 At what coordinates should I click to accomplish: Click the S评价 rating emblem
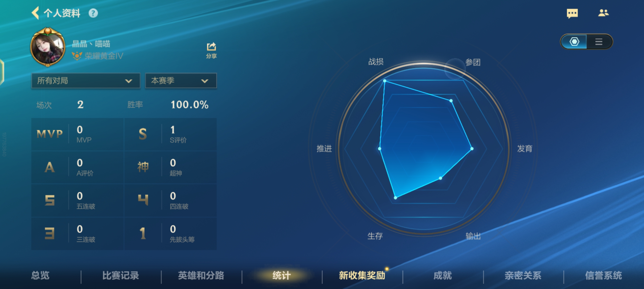pos(143,134)
